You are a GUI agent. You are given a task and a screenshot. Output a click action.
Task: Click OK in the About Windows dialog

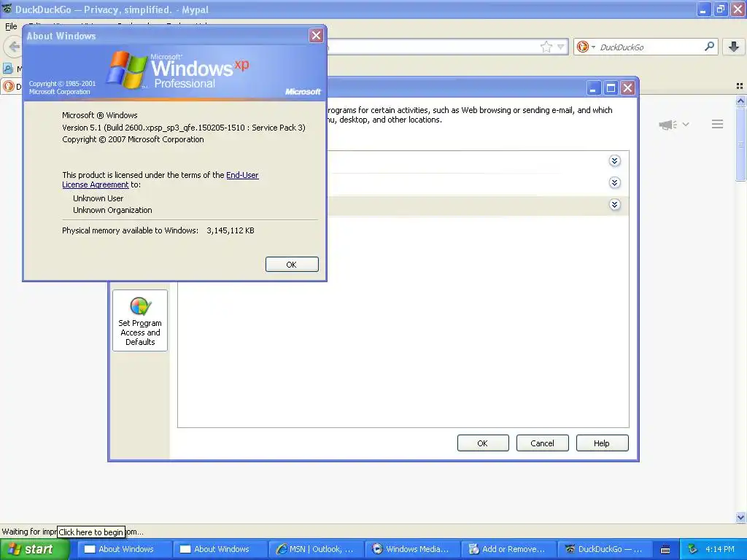point(292,264)
